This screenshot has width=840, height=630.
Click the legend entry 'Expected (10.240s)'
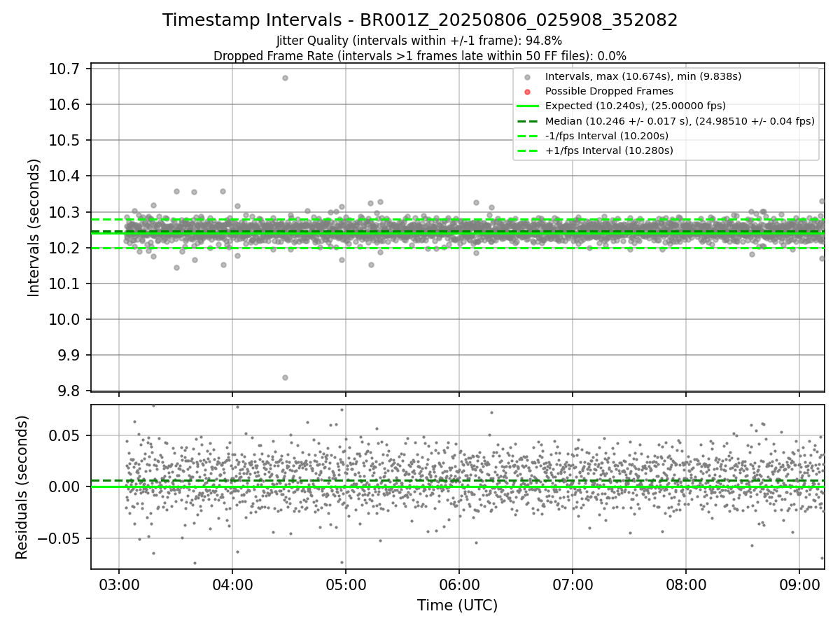pos(635,106)
